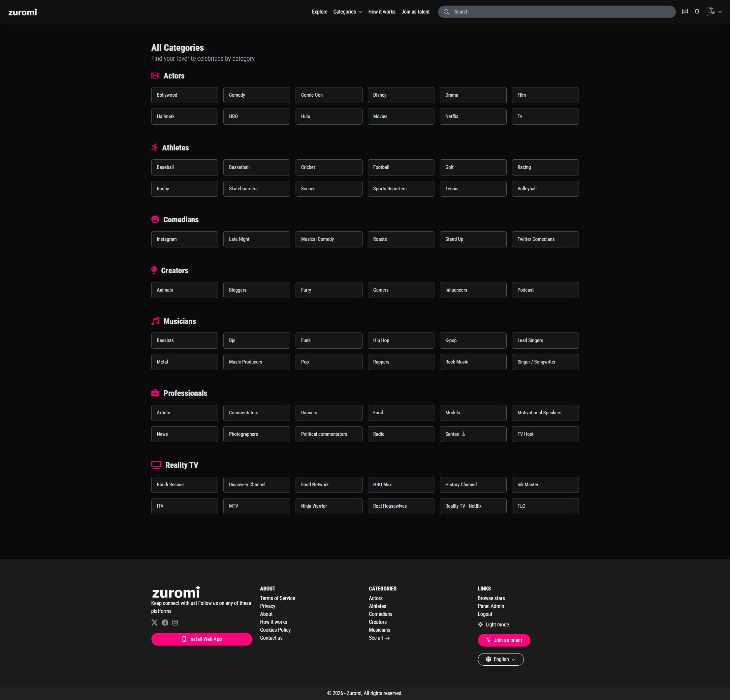Expand the Categories dropdown menu

(347, 12)
